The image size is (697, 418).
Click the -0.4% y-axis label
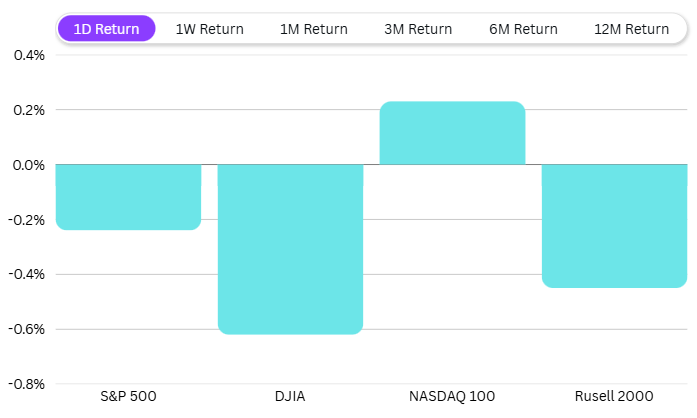[27, 274]
